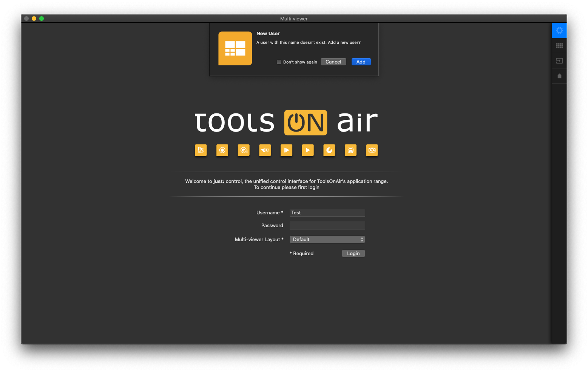Click the "Username *" label
Screen dimensions: 588x372
270,212
